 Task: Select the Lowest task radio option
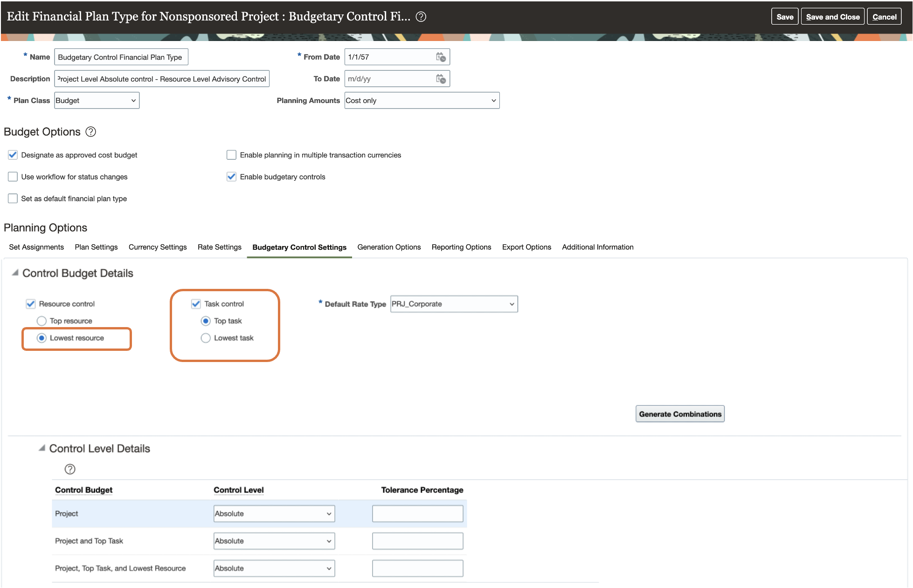point(206,338)
